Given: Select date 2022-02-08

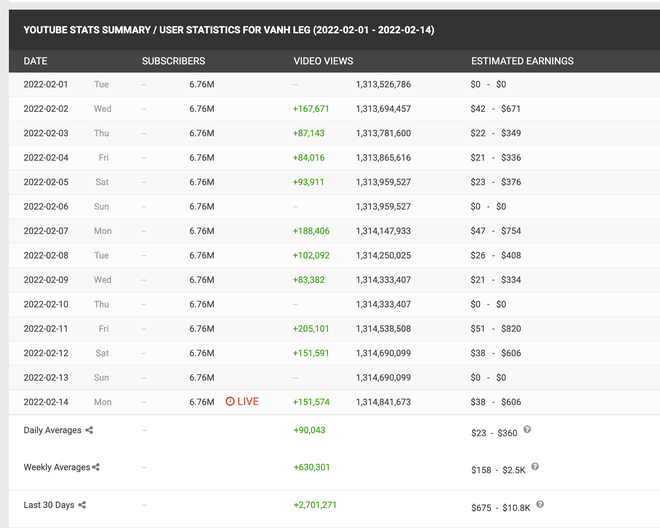Looking at the screenshot, I should point(45,255).
